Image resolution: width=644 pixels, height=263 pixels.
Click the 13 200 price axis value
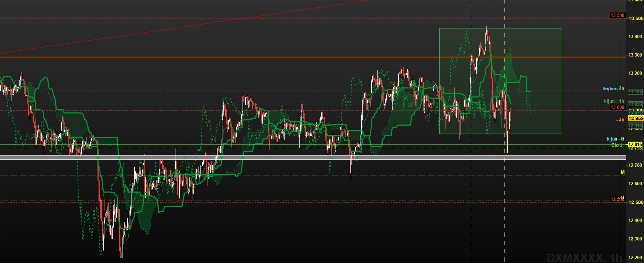coord(635,73)
